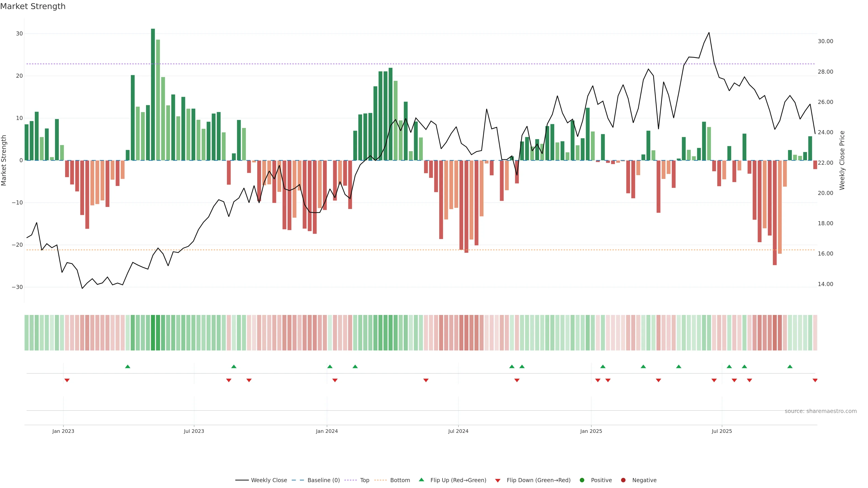The height and width of the screenshot is (488, 868).
Task: Click the Positive green circle legend icon
Action: click(582, 480)
